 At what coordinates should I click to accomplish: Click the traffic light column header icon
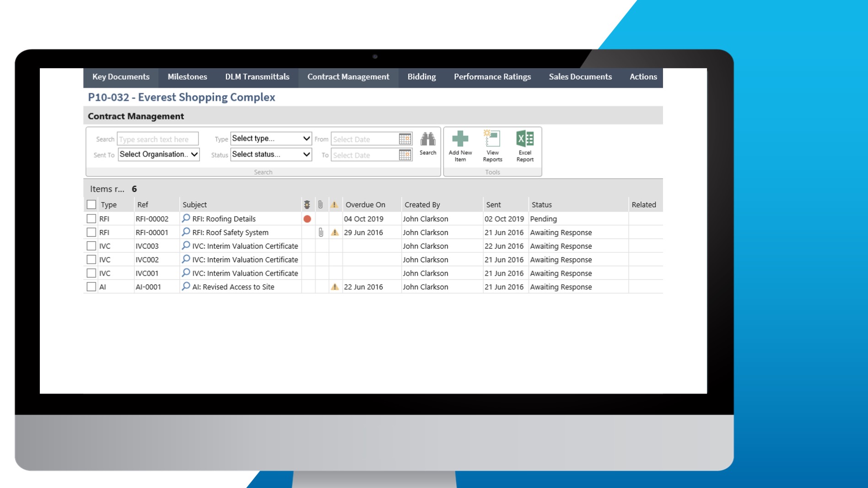coord(307,204)
